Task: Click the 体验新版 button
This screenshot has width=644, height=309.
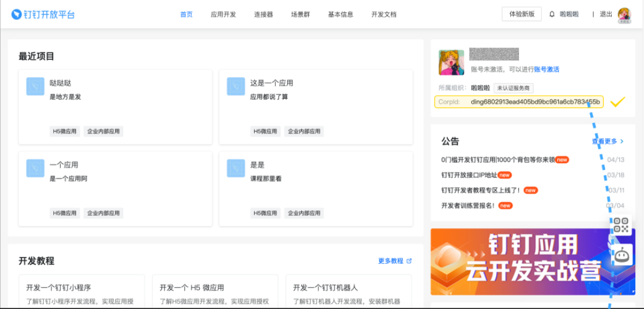Action: [x=522, y=14]
